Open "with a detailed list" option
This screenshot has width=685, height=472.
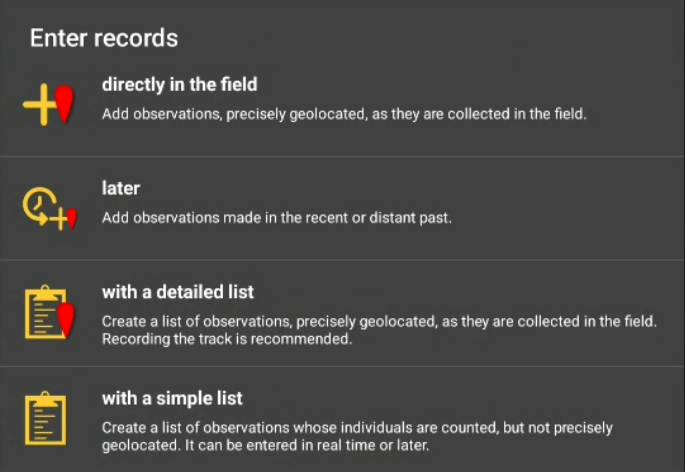coord(178,292)
